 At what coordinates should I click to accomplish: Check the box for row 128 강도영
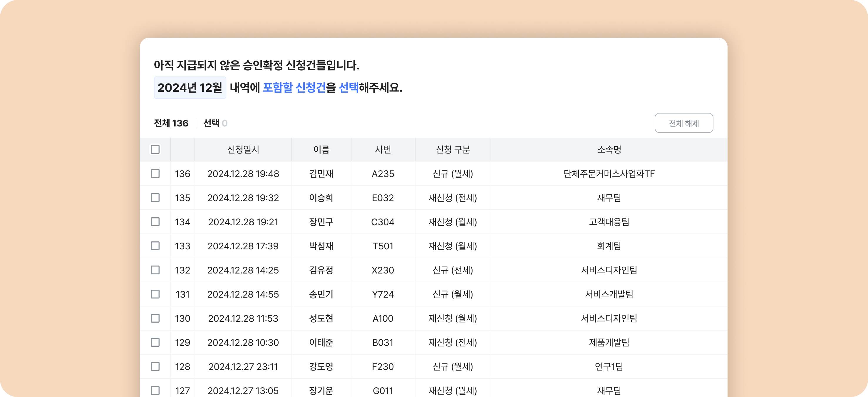pos(155,367)
